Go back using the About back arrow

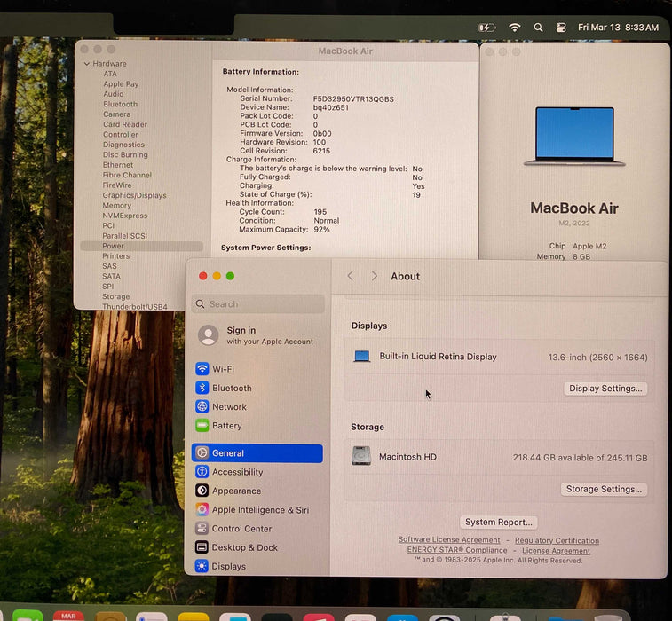tap(351, 276)
